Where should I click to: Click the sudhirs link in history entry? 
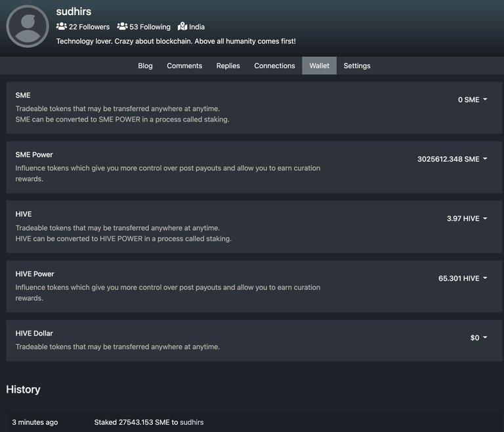192,422
